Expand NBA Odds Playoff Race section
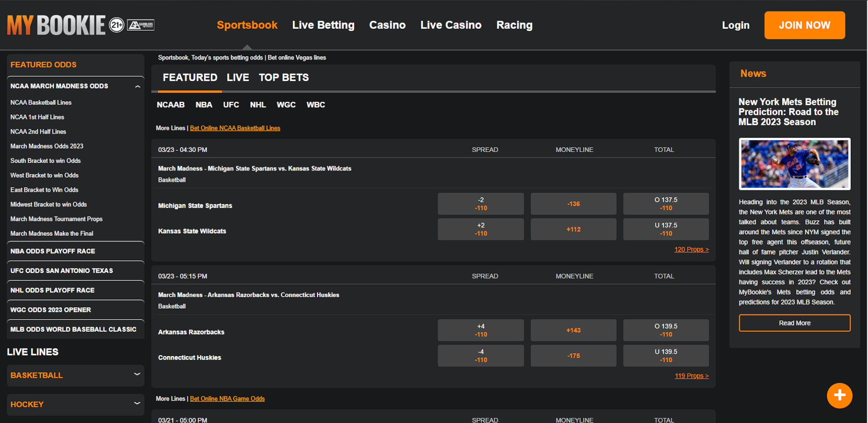868x423 pixels. point(75,251)
